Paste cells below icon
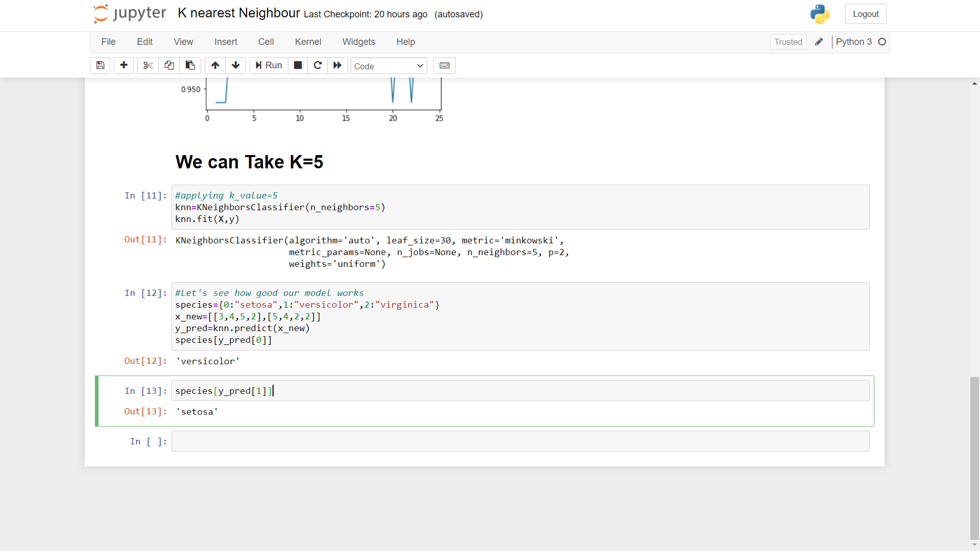Image resolution: width=980 pixels, height=551 pixels. point(190,65)
